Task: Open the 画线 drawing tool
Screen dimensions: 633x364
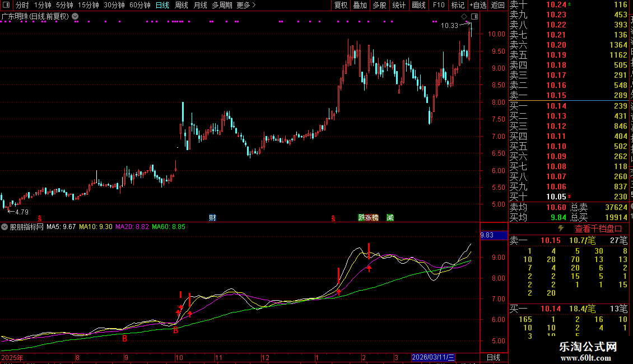Action: pos(418,5)
